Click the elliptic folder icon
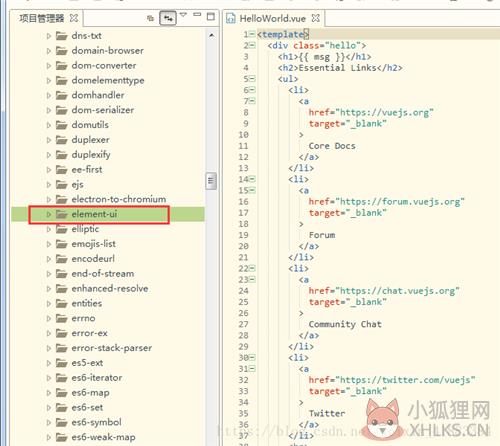This screenshot has height=446, width=500. click(x=61, y=229)
